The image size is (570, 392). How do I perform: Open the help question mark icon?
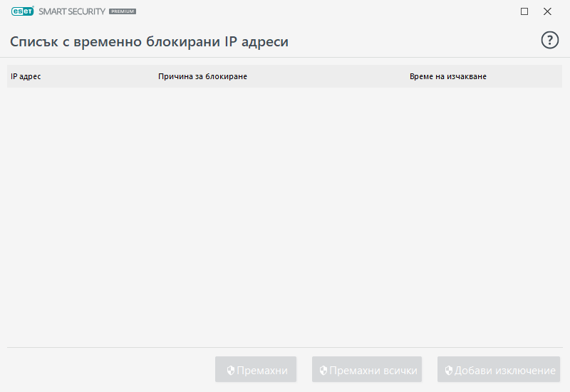(549, 40)
